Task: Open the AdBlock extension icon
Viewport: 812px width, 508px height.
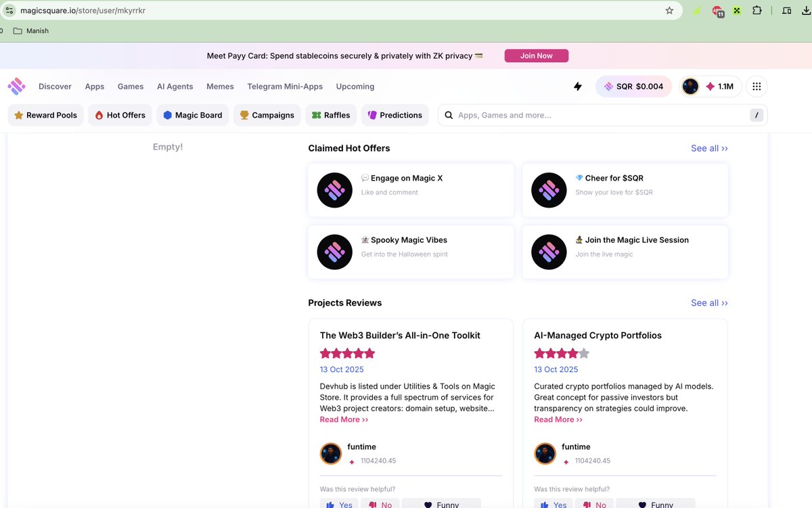Action: pyautogui.click(x=717, y=11)
